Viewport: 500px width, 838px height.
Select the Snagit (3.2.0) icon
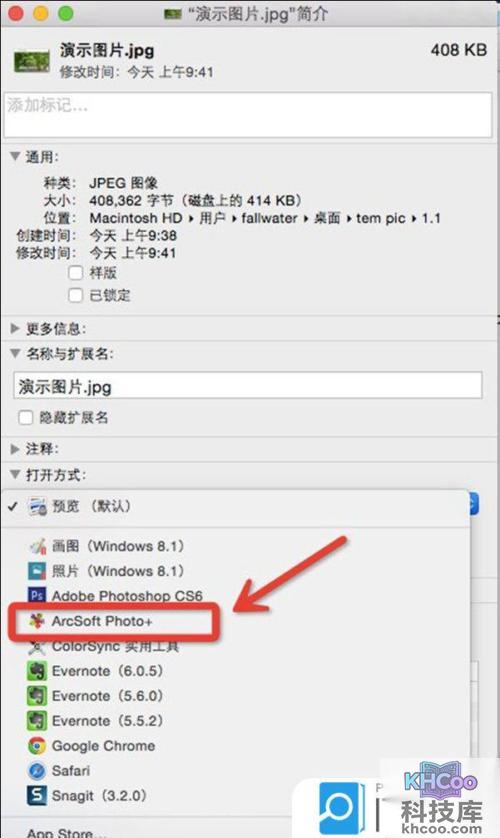(37, 795)
